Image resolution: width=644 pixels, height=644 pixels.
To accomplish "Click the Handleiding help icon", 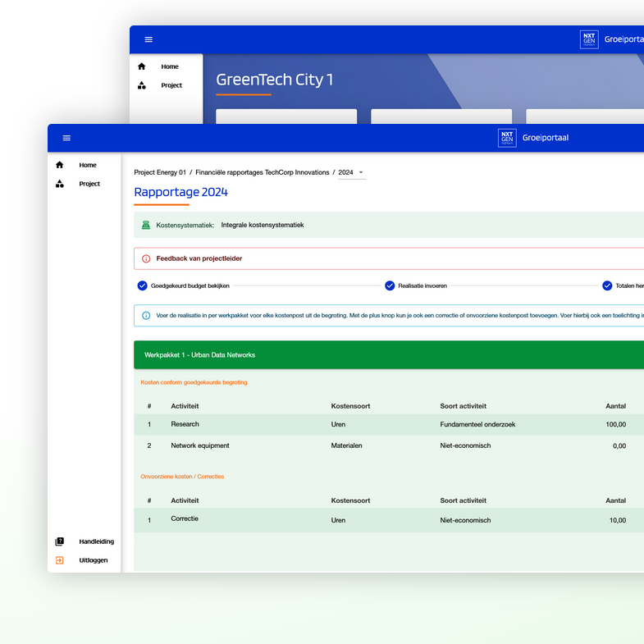I will 60,541.
